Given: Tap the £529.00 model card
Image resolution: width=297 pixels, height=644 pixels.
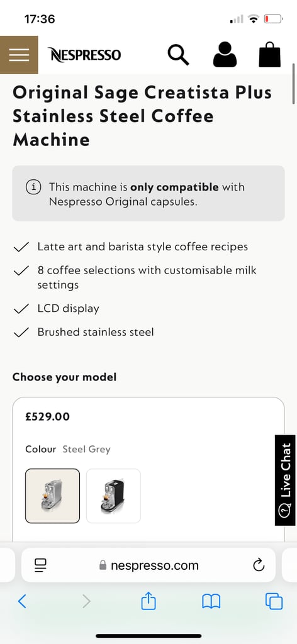Looking at the screenshot, I should click(148, 469).
